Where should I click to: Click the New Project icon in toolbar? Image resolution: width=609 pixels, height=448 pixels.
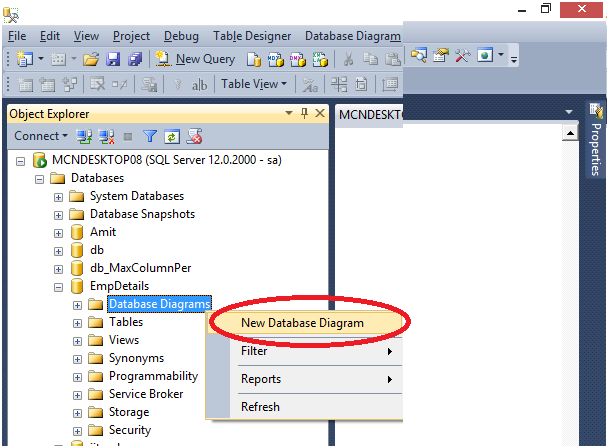(25, 59)
